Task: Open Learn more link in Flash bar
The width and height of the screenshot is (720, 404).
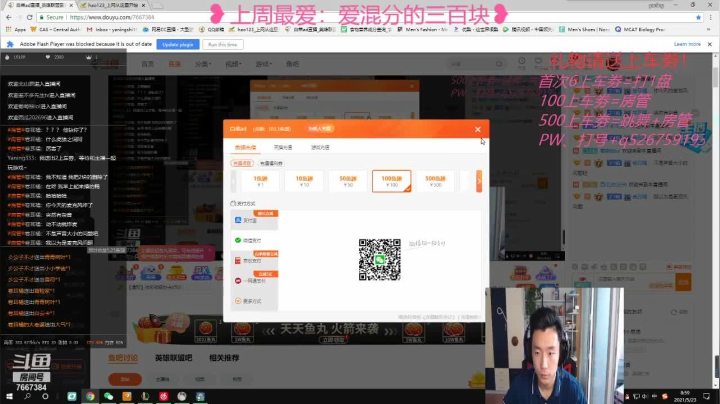Action: [687, 44]
